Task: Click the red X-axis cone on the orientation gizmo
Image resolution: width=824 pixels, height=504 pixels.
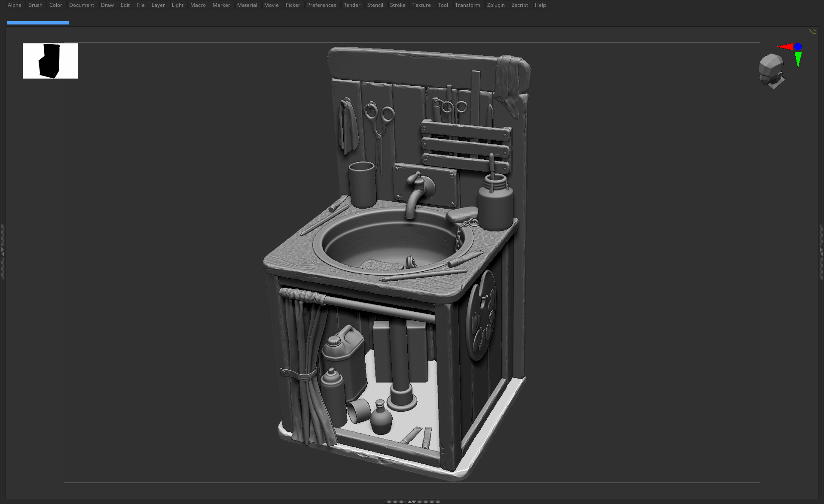Action: coord(785,46)
